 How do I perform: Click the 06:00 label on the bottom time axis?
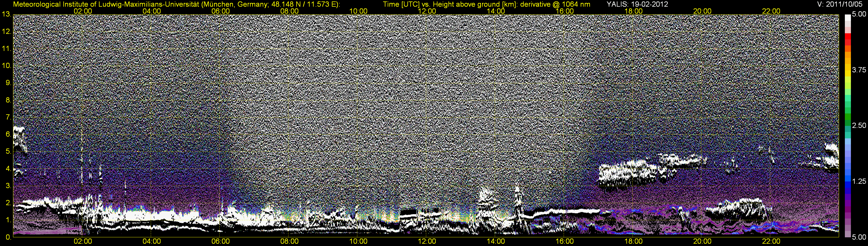(x=221, y=242)
